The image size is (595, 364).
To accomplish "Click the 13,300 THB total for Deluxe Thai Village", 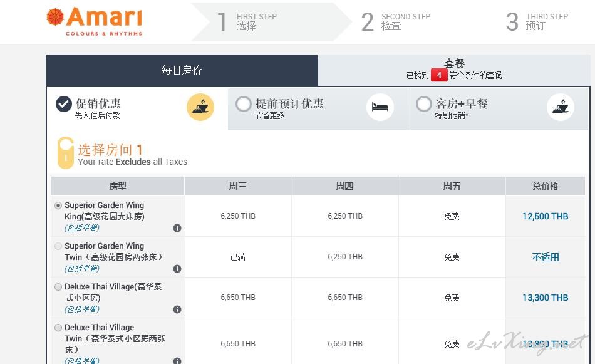I will (x=546, y=298).
